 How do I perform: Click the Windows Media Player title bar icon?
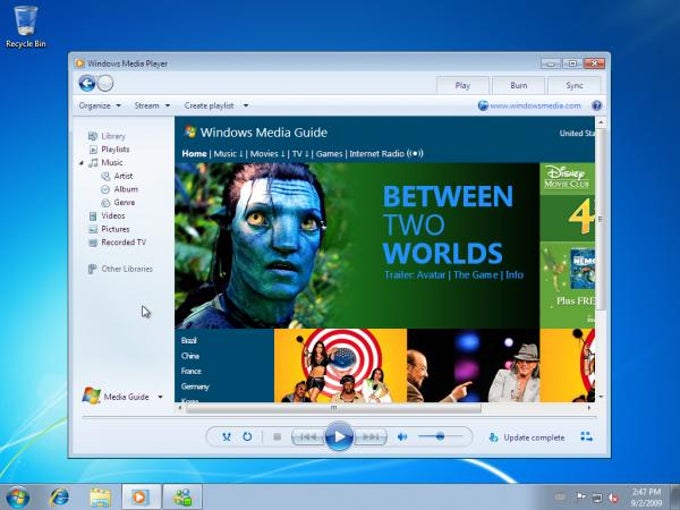point(79,63)
